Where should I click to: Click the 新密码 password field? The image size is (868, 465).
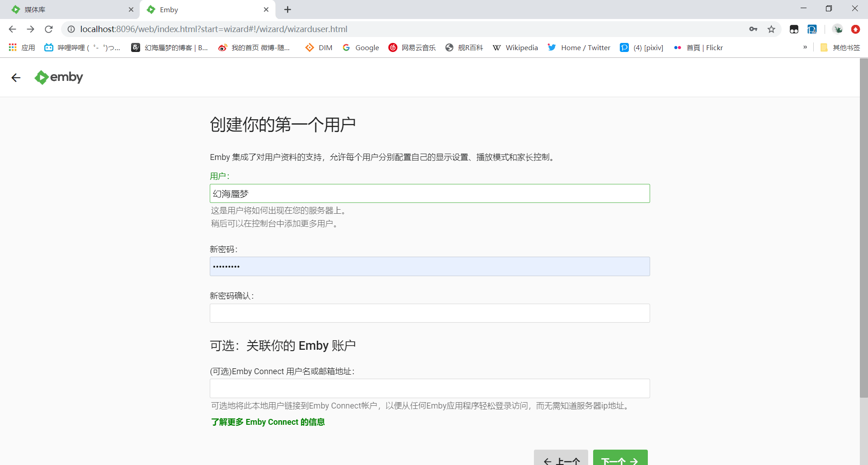click(x=429, y=267)
